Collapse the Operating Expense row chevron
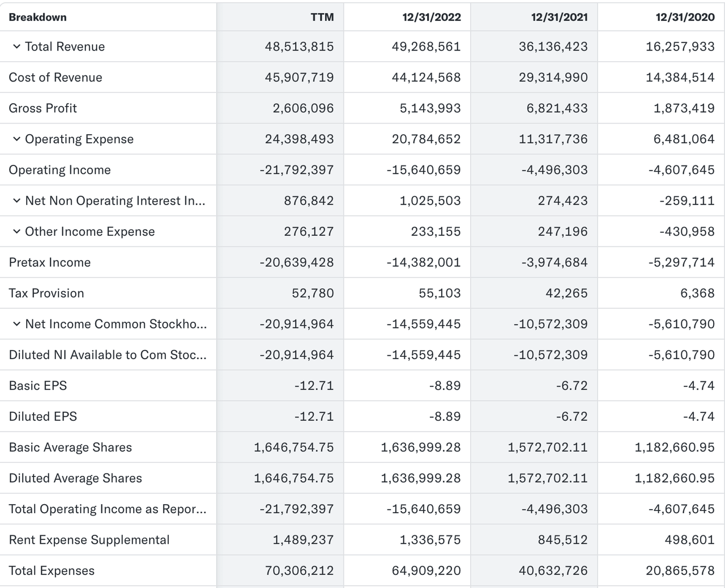Screen dimensions: 725x588 point(16,139)
